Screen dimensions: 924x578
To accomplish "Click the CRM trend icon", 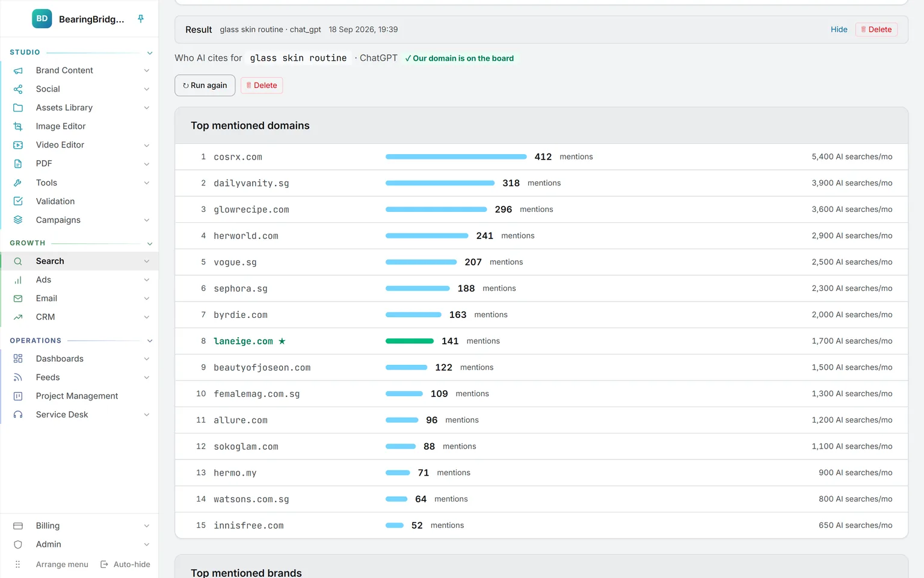I will coord(18,317).
